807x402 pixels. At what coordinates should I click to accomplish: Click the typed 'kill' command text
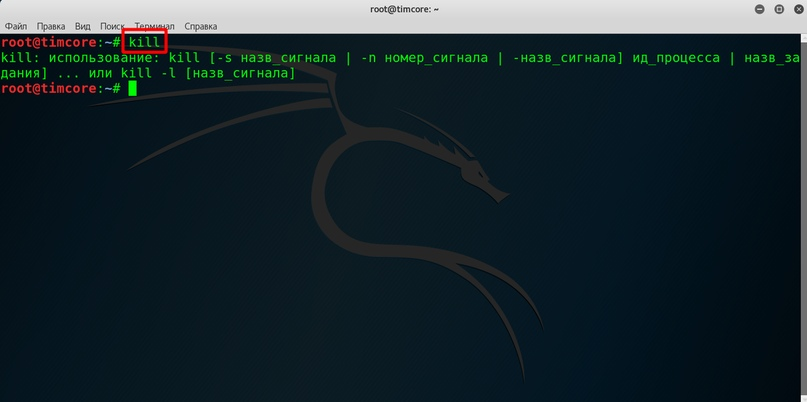[x=145, y=42]
